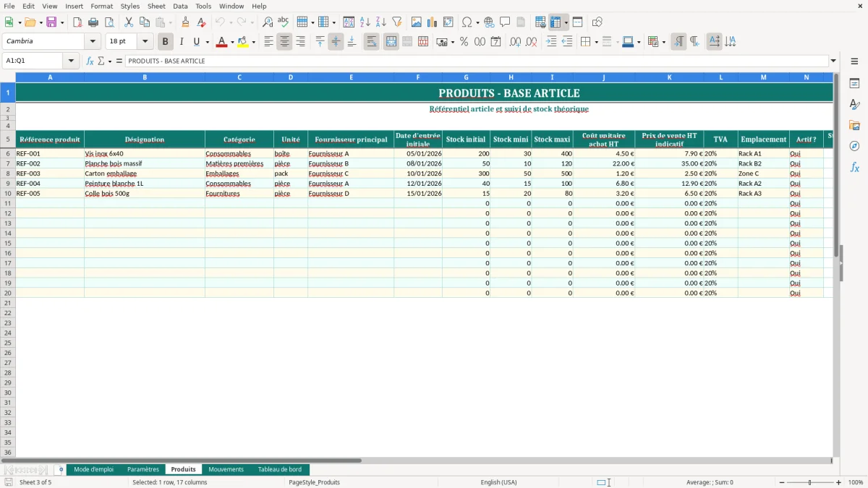868x488 pixels.
Task: Clear direct formatting
Action: pos(202,22)
